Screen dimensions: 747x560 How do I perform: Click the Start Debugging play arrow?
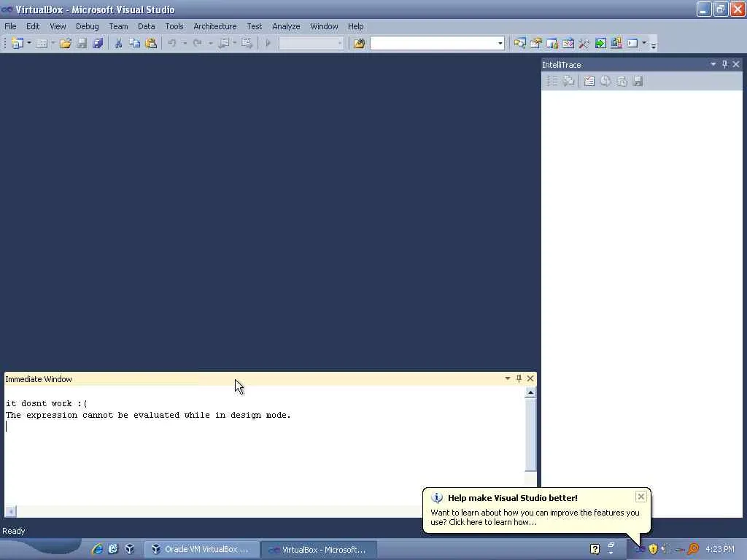coord(268,43)
